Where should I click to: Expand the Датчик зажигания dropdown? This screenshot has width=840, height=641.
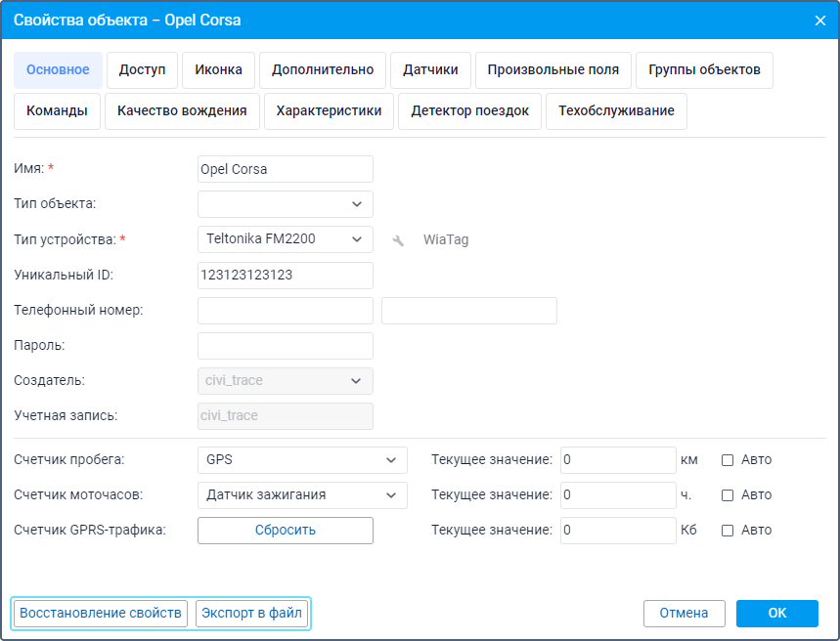click(302, 494)
